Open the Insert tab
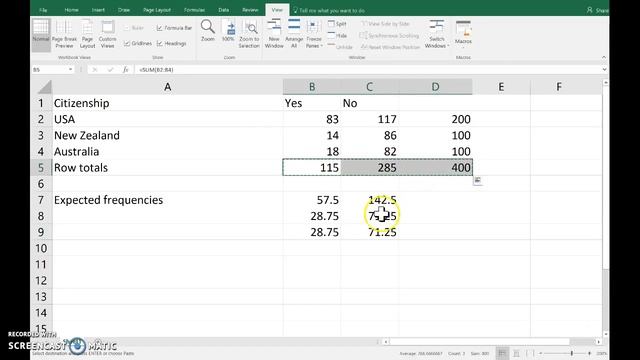This screenshot has width=640, height=360. click(98, 10)
